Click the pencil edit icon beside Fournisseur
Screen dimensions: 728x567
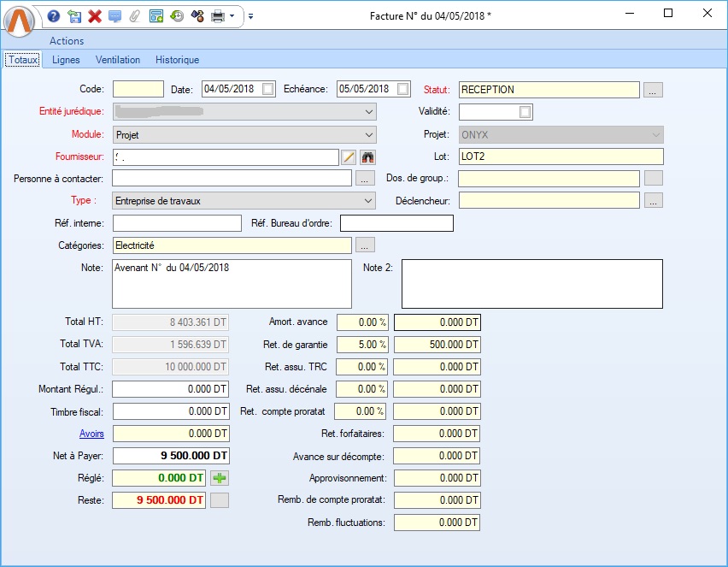click(349, 157)
